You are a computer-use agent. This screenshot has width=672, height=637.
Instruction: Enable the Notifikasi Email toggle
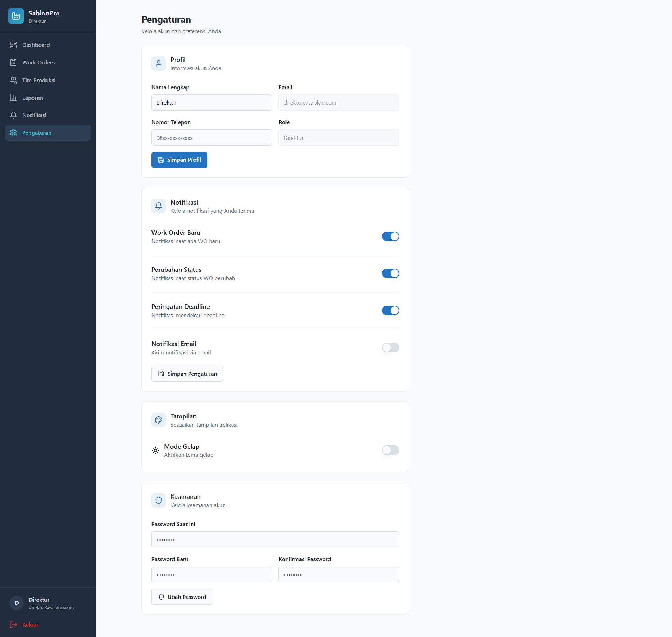(x=390, y=348)
